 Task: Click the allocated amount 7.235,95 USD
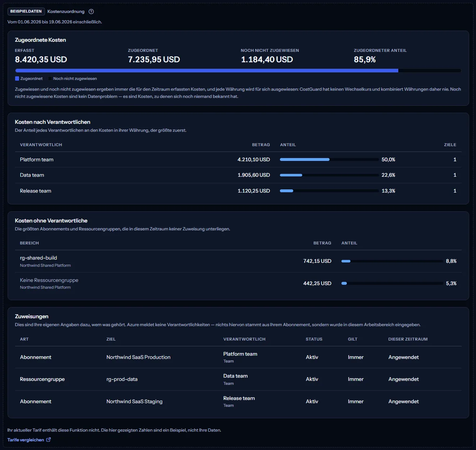(154, 59)
